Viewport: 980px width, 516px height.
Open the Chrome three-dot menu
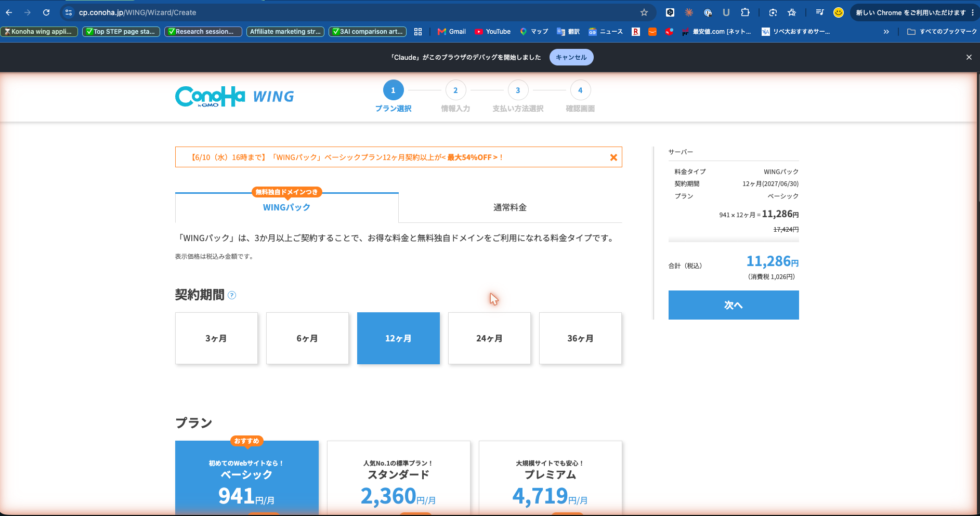[973, 12]
